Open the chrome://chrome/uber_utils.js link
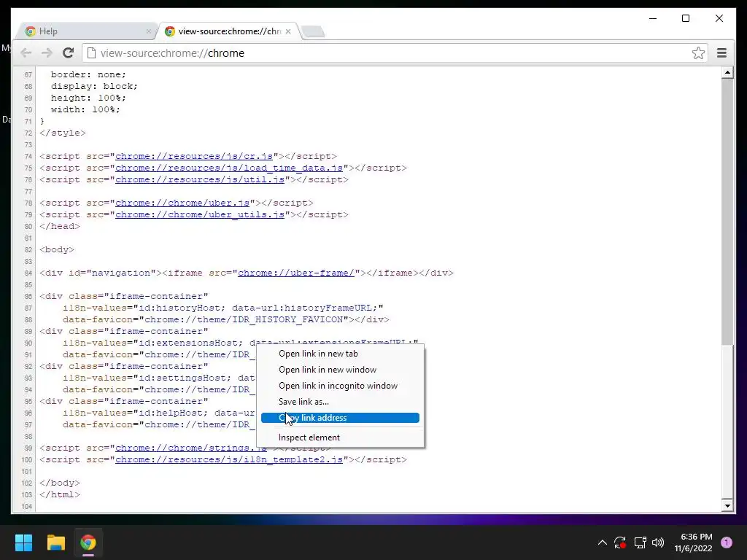Image resolution: width=747 pixels, height=560 pixels. [x=200, y=215]
